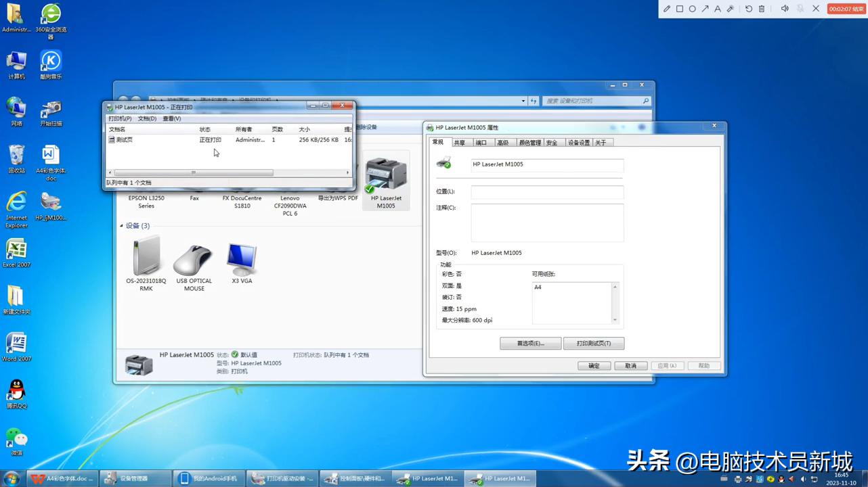
Task: Open 微信 desktop icon
Action: (16, 441)
